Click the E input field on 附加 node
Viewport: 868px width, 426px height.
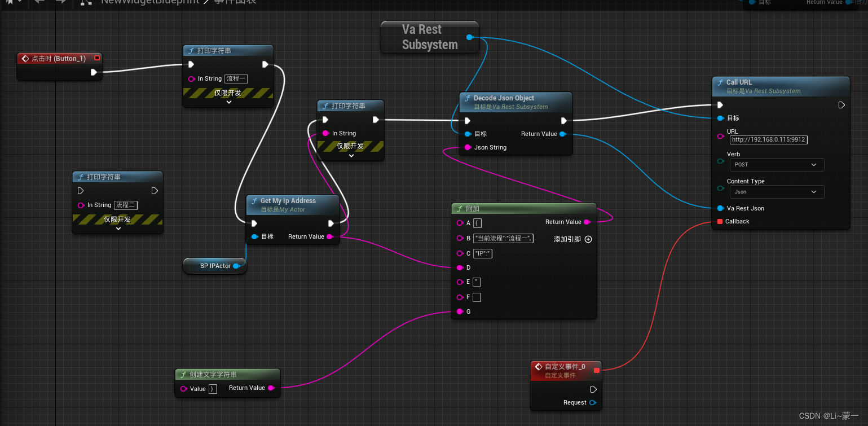click(x=477, y=282)
